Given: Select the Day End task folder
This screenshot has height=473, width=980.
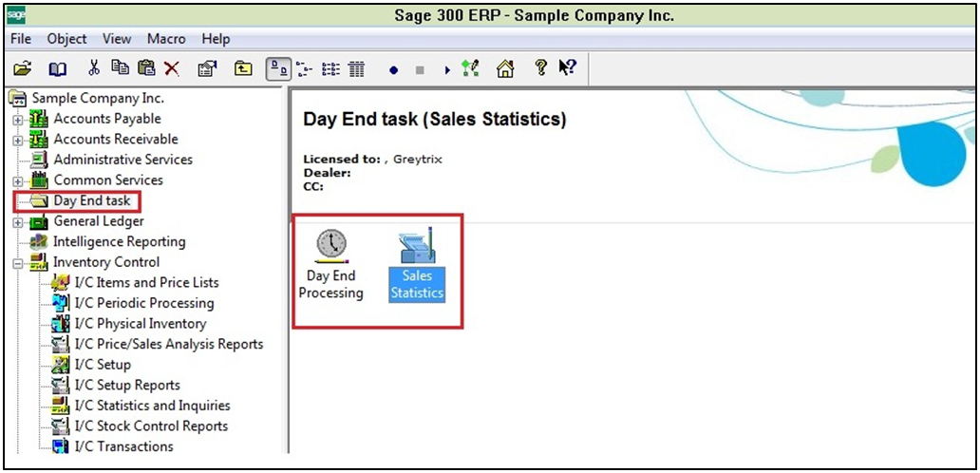Looking at the screenshot, I should 92,200.
